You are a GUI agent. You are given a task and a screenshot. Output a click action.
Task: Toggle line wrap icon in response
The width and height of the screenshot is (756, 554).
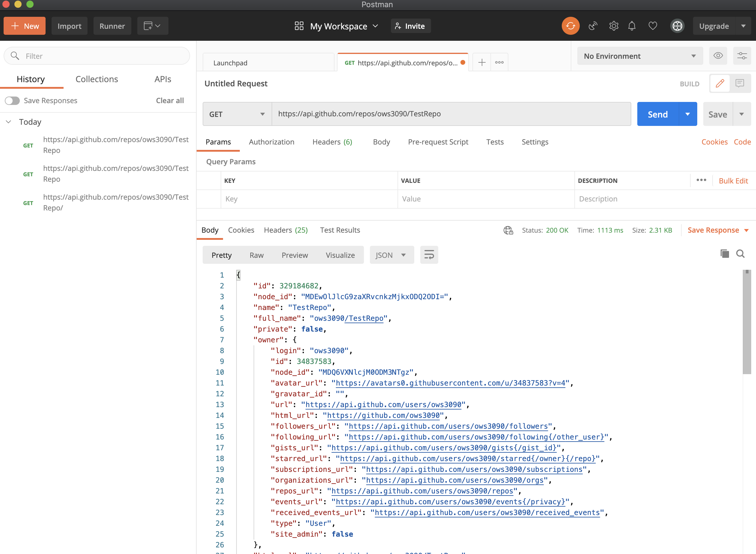pyautogui.click(x=429, y=255)
